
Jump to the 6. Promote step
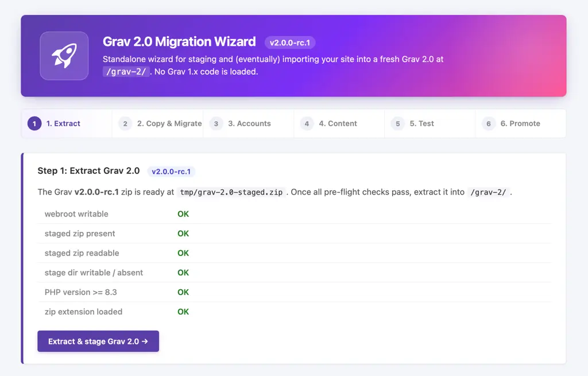[x=520, y=123]
